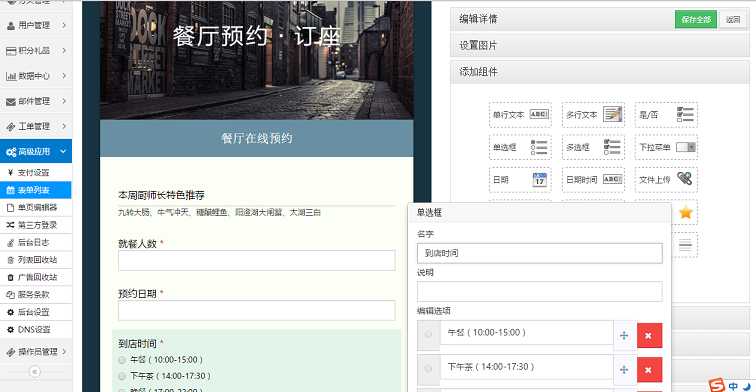756x392 pixels.
Task: Expand 邮件管理 mail management menu
Action: pyautogui.click(x=36, y=101)
